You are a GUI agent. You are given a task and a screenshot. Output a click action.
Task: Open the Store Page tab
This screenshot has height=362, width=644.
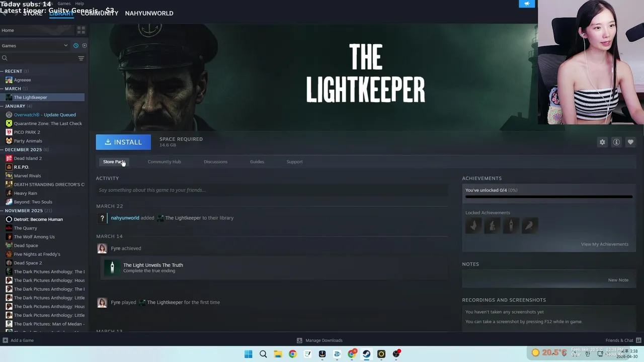coord(114,161)
